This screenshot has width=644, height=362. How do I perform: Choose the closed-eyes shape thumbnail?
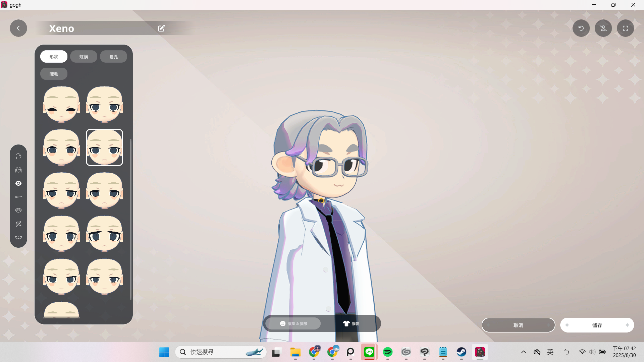(x=61, y=105)
